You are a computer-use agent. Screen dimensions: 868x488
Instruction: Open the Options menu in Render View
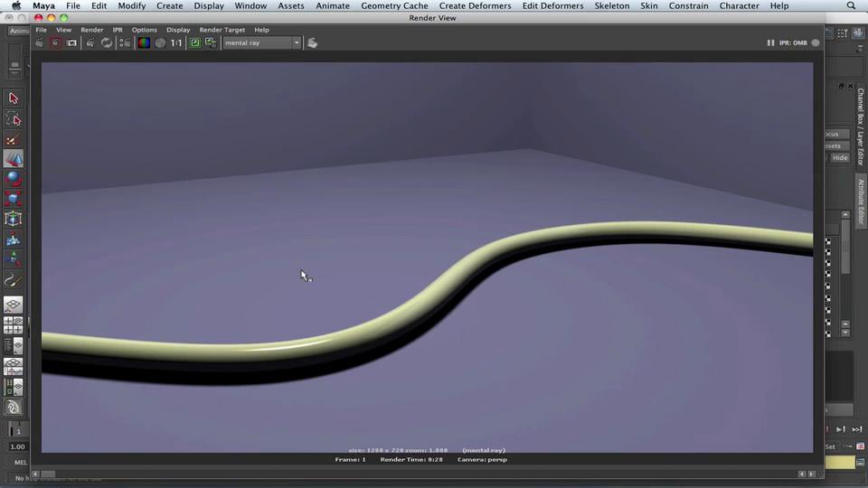point(144,30)
